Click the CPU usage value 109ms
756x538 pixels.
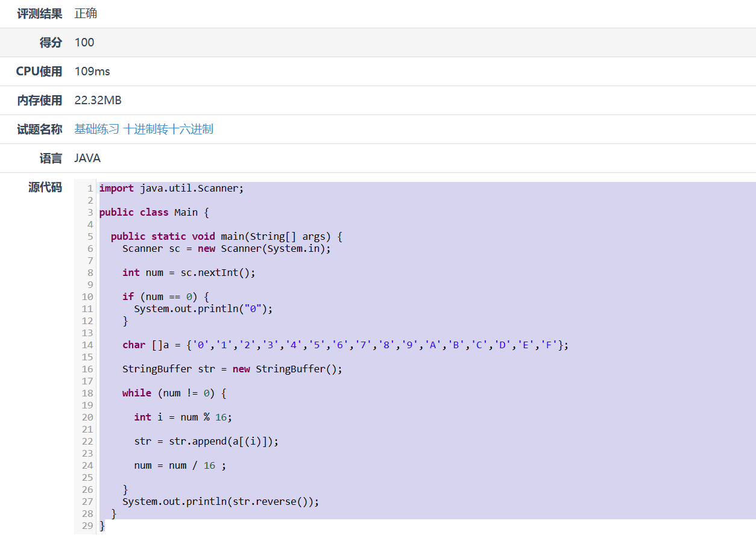92,72
